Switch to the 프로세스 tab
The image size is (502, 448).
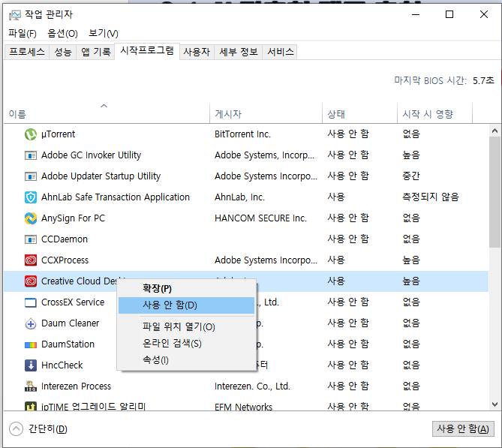(x=27, y=52)
